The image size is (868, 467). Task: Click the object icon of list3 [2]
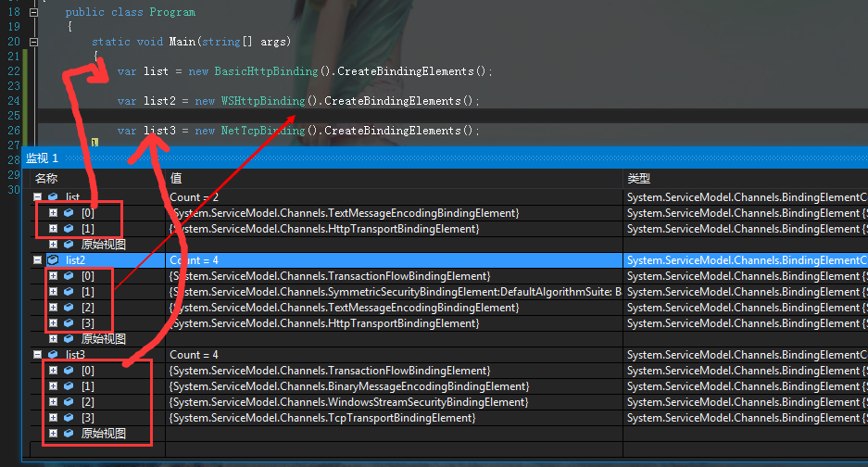point(69,401)
